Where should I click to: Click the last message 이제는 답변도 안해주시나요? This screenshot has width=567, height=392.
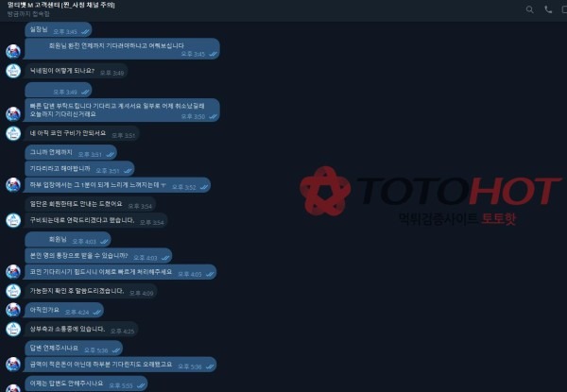pyautogui.click(x=86, y=383)
